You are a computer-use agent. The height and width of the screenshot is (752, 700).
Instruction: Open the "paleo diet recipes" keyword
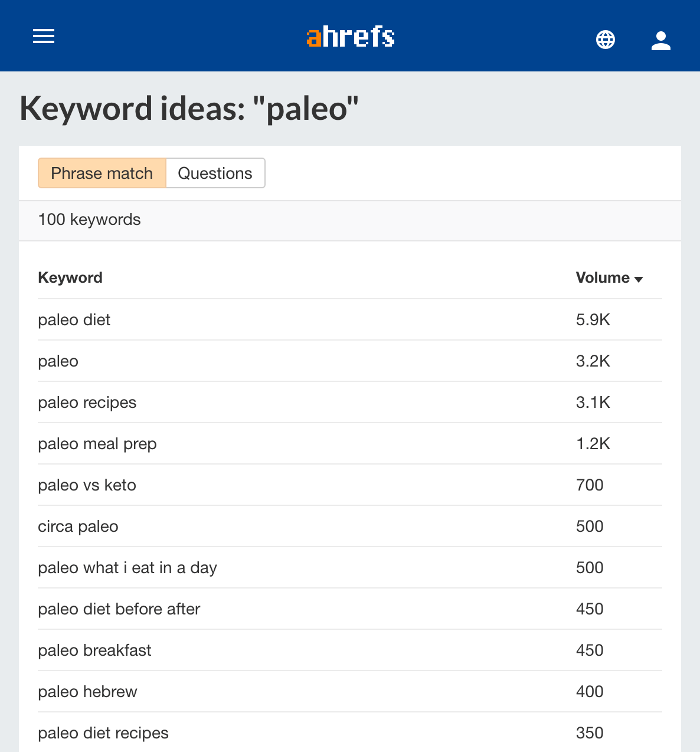(103, 733)
